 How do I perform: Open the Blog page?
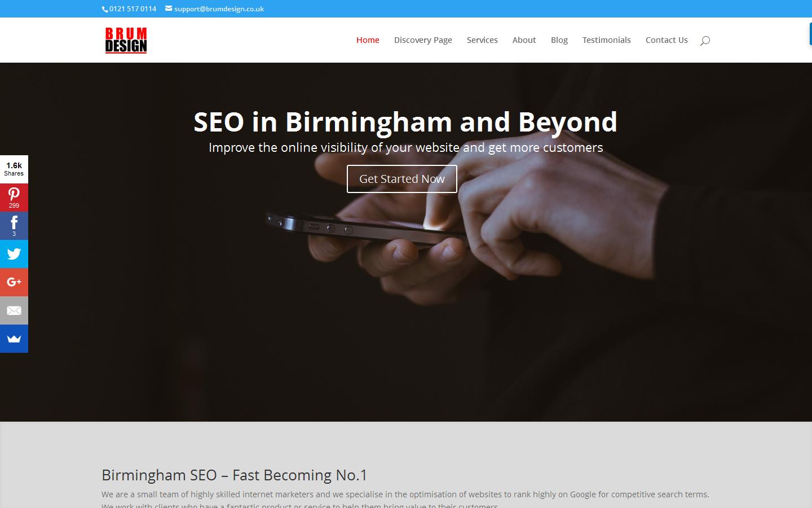tap(559, 40)
